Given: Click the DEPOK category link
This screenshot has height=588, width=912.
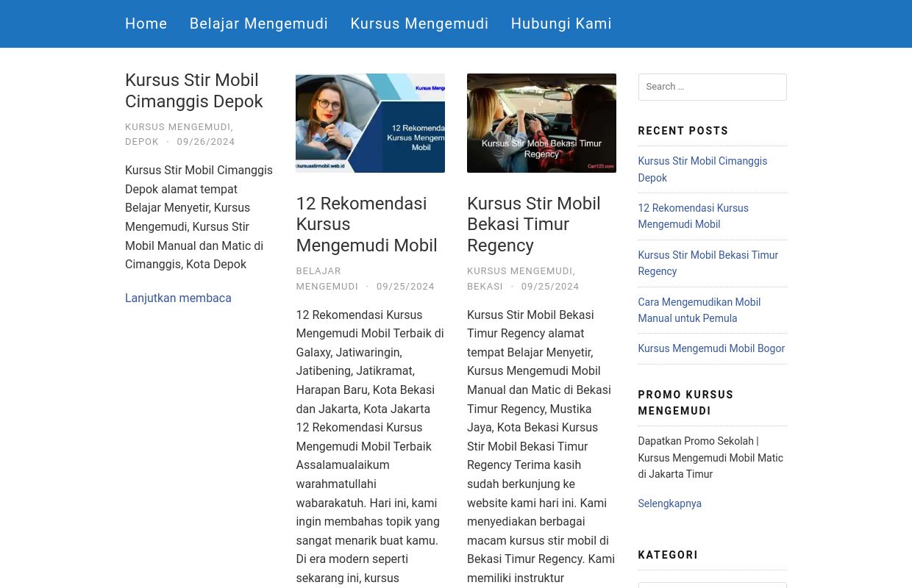Looking at the screenshot, I should point(142,141).
